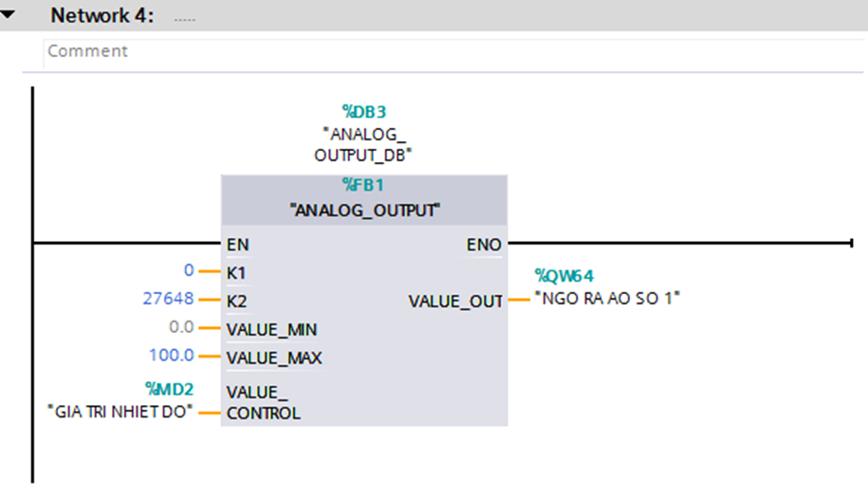
Task: Click the VALUE_OUT output parameter
Action: click(x=455, y=301)
